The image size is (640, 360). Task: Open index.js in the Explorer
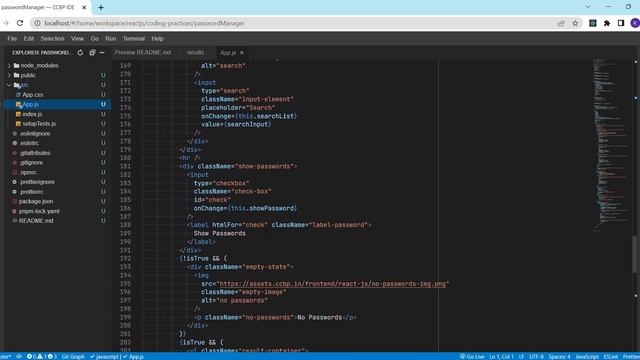click(x=32, y=114)
